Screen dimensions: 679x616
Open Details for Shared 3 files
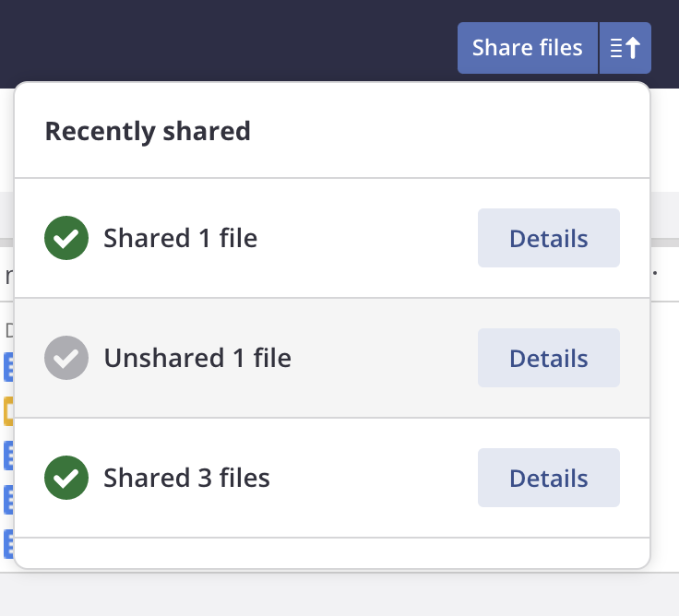point(549,478)
